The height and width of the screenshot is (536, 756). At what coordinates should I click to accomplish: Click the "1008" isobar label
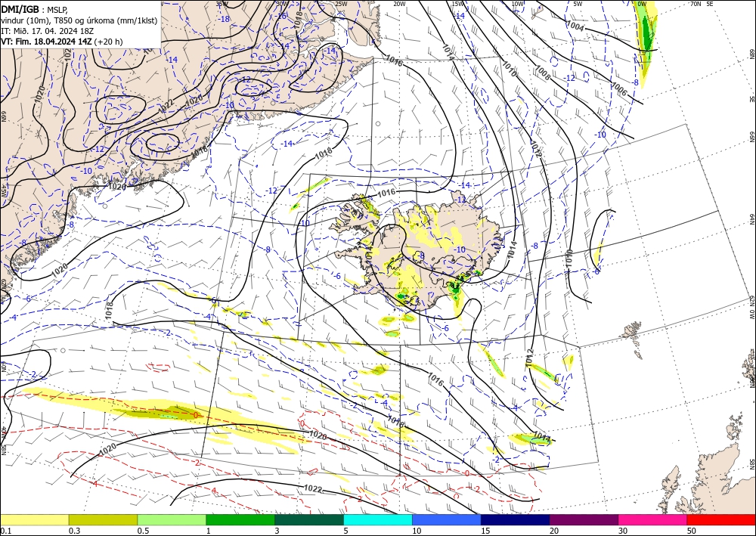pyautogui.click(x=542, y=73)
